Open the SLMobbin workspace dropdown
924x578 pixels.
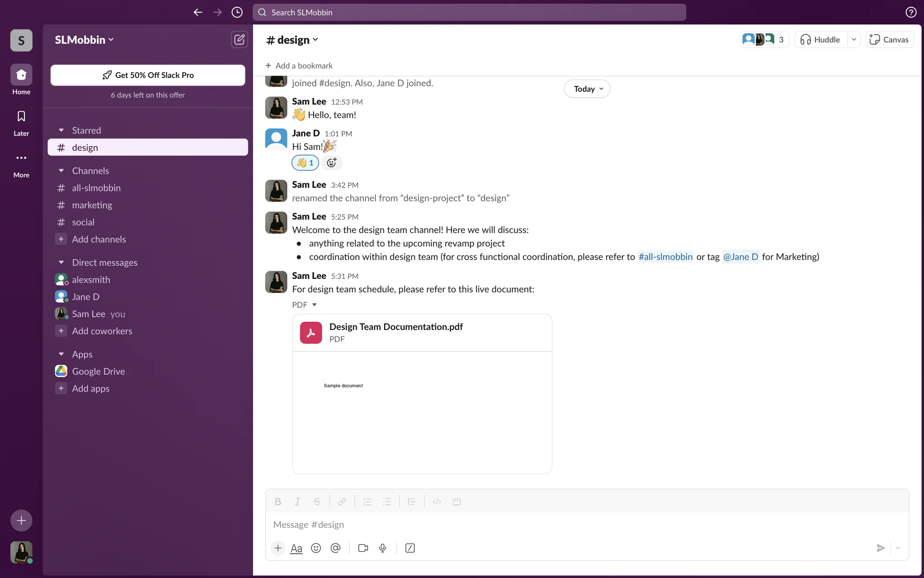coord(84,40)
